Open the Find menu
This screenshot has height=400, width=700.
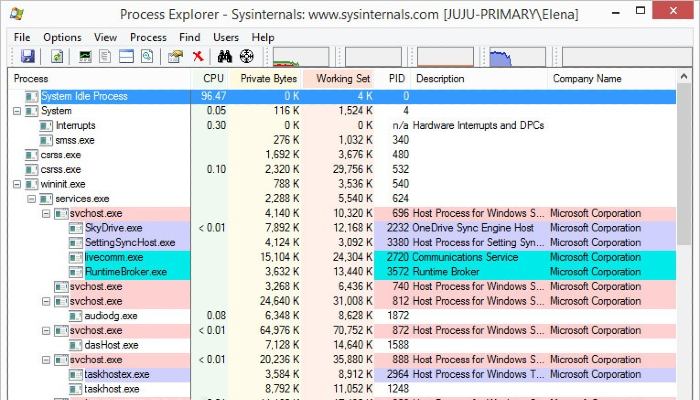click(189, 38)
